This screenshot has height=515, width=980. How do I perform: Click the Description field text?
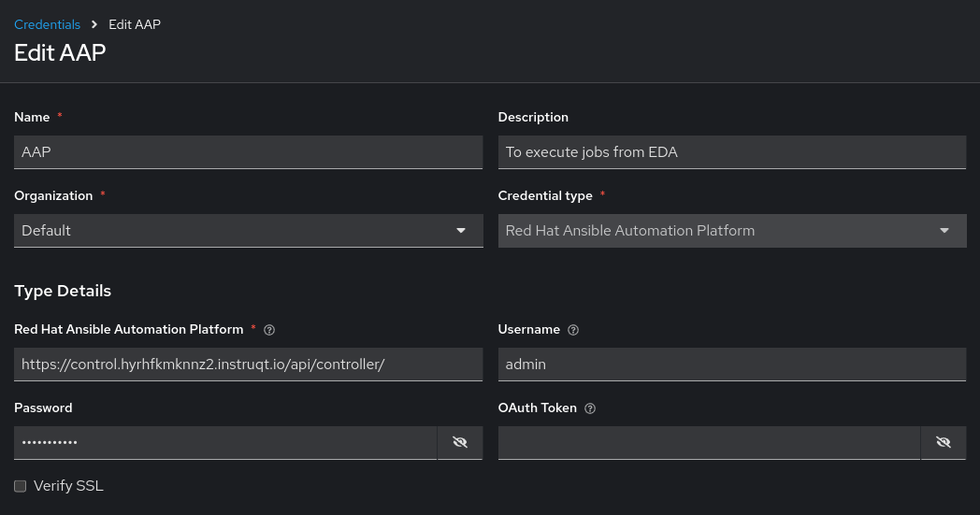[732, 151]
